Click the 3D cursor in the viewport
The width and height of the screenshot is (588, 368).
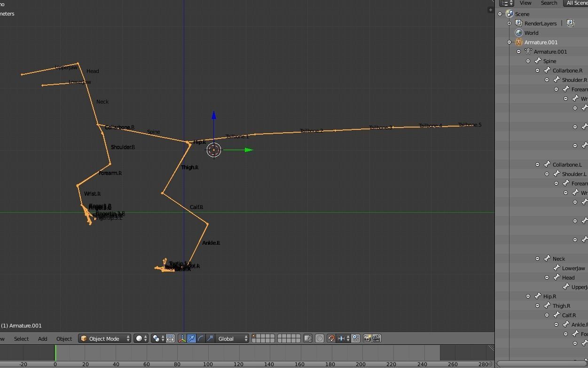pos(214,150)
